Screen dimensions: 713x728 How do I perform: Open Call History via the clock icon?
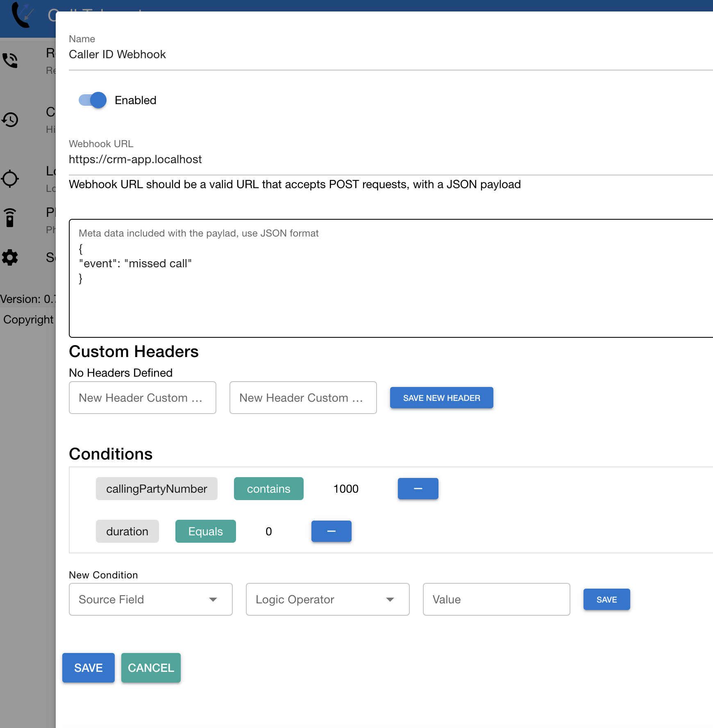pyautogui.click(x=10, y=120)
